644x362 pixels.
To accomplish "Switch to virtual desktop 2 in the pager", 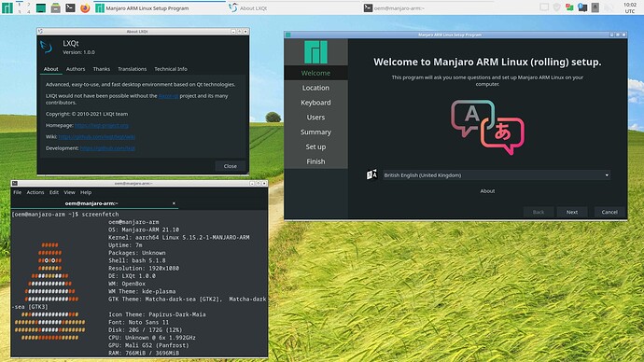I will 28,4.
